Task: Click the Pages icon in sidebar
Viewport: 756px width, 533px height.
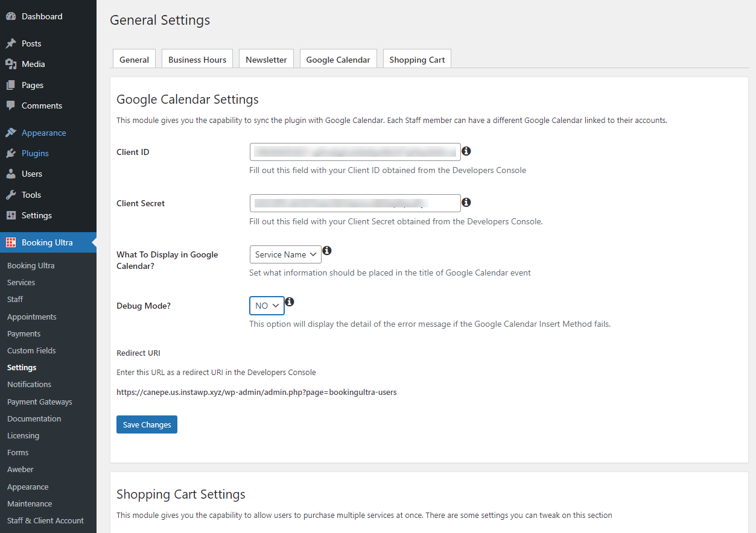Action: tap(11, 85)
